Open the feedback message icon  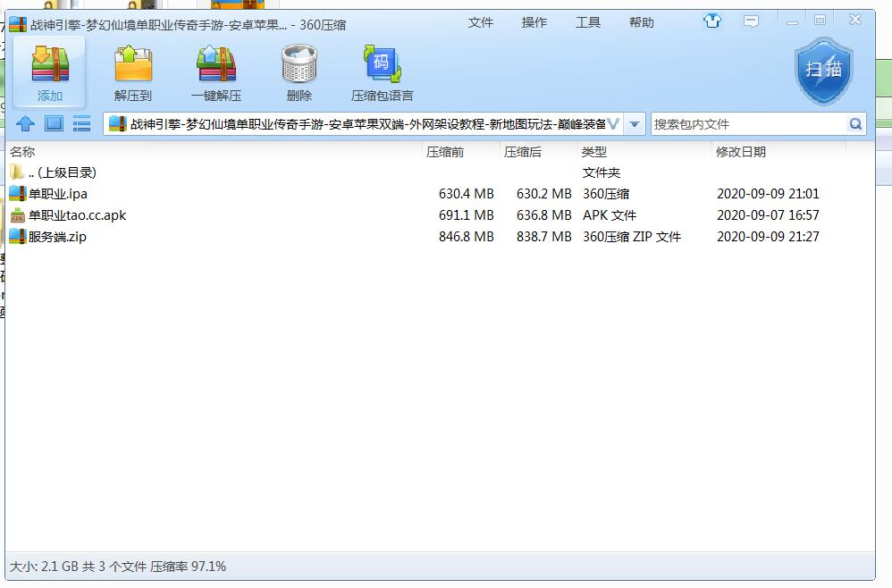(x=752, y=21)
